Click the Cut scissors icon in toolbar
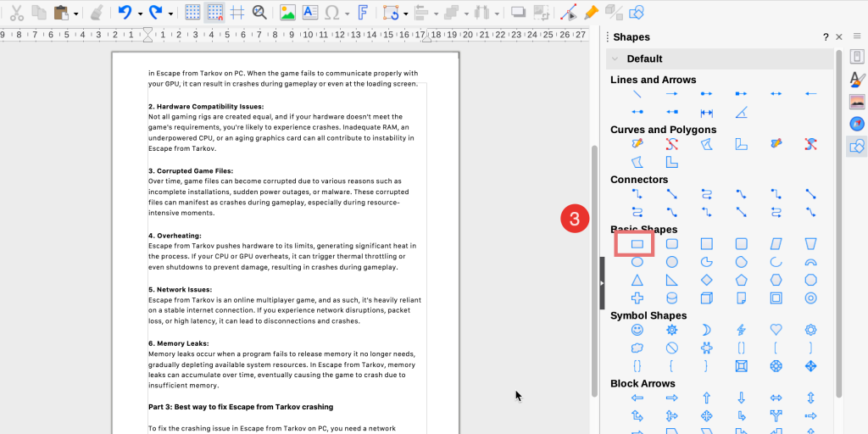 point(17,12)
